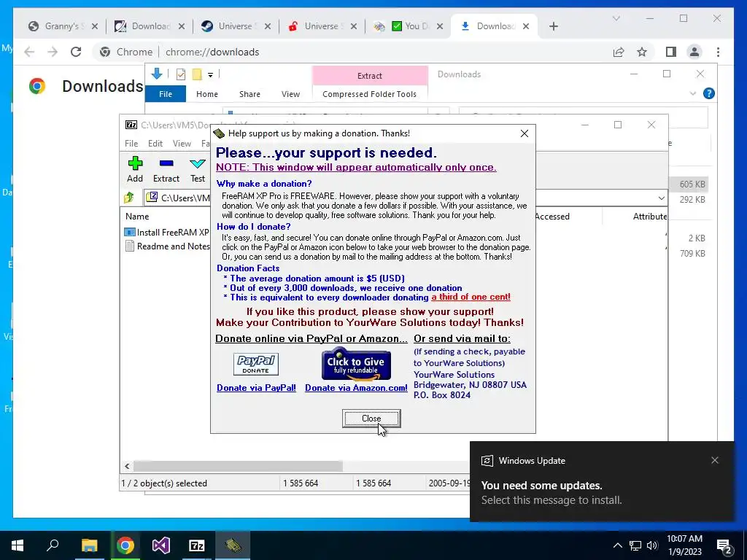
Task: Click the PayPal Donate image button
Action: (256, 365)
